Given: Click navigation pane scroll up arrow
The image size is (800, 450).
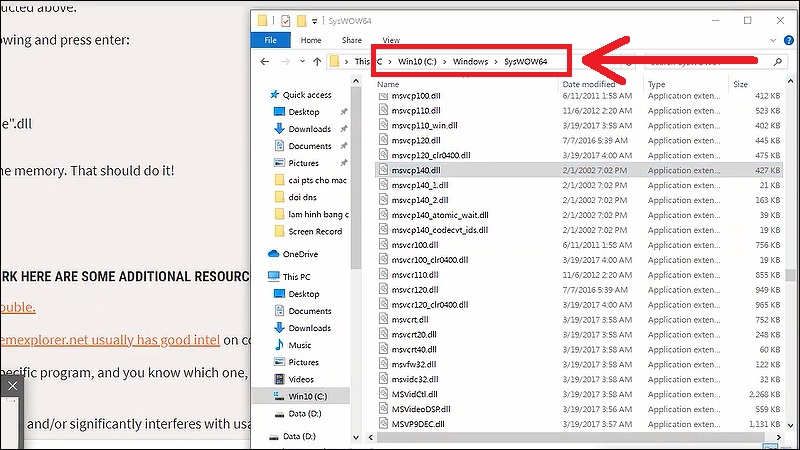Looking at the screenshot, I should click(x=356, y=82).
